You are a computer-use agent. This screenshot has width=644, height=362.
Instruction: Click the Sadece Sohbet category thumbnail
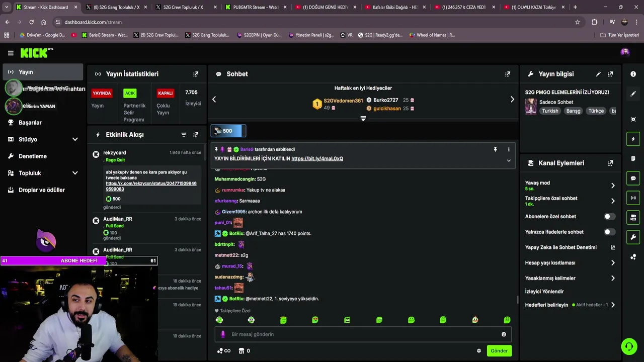tap(531, 107)
